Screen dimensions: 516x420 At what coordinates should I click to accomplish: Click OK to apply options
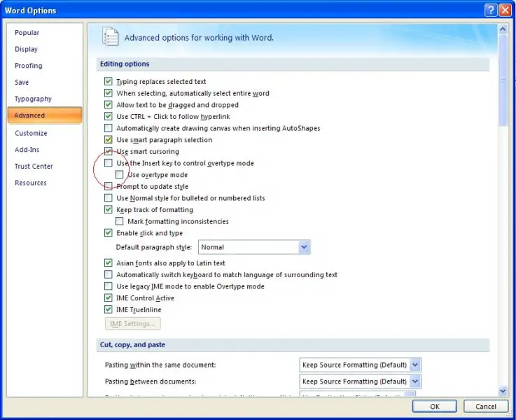(x=435, y=406)
